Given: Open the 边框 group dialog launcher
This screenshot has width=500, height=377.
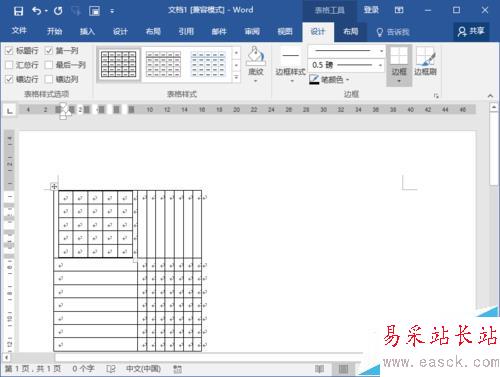Looking at the screenshot, I should [x=436, y=96].
